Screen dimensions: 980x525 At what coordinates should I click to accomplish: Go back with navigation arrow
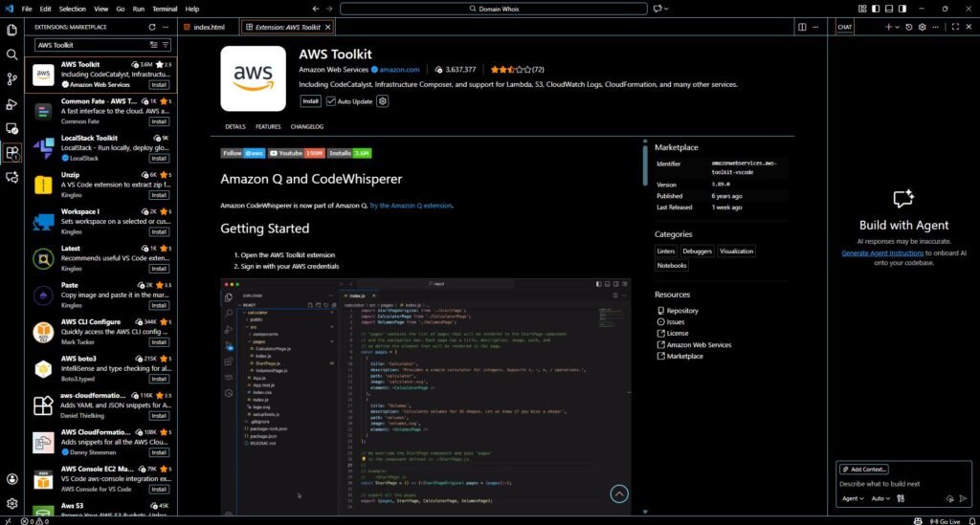coord(316,9)
